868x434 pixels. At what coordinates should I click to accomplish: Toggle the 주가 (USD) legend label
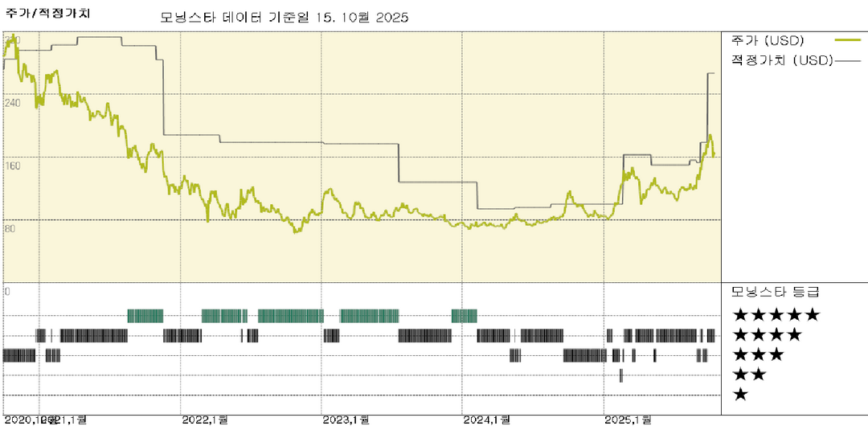768,39
